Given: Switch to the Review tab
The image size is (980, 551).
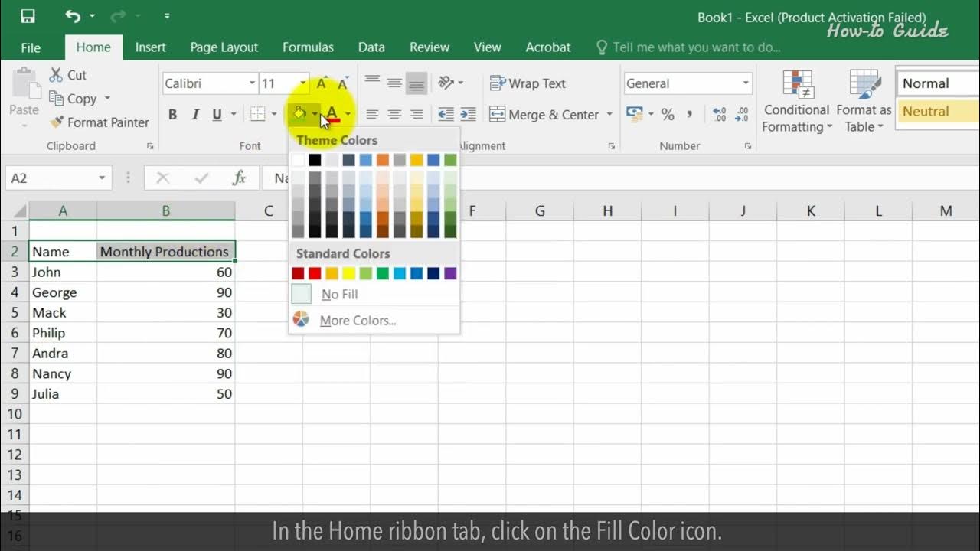Looking at the screenshot, I should click(430, 47).
